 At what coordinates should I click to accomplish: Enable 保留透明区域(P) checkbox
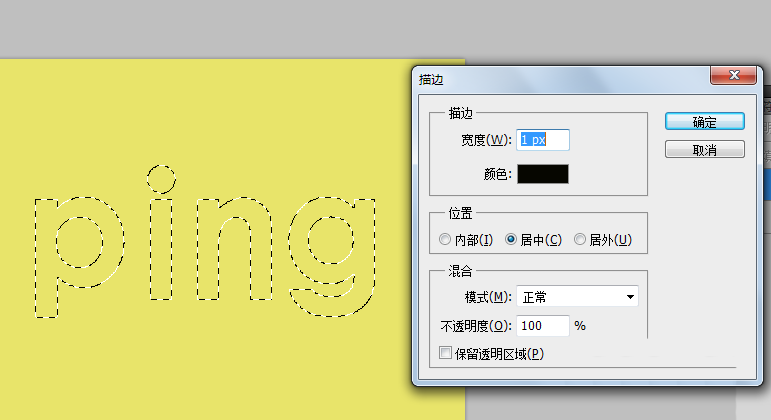coord(445,353)
